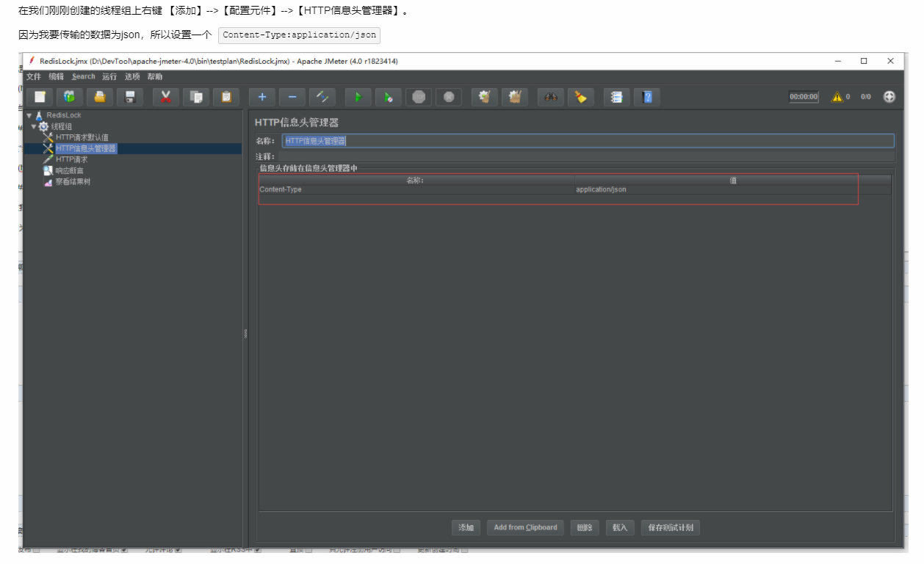This screenshot has height=564, width=924.
Task: Open the Search menu
Action: coord(84,76)
